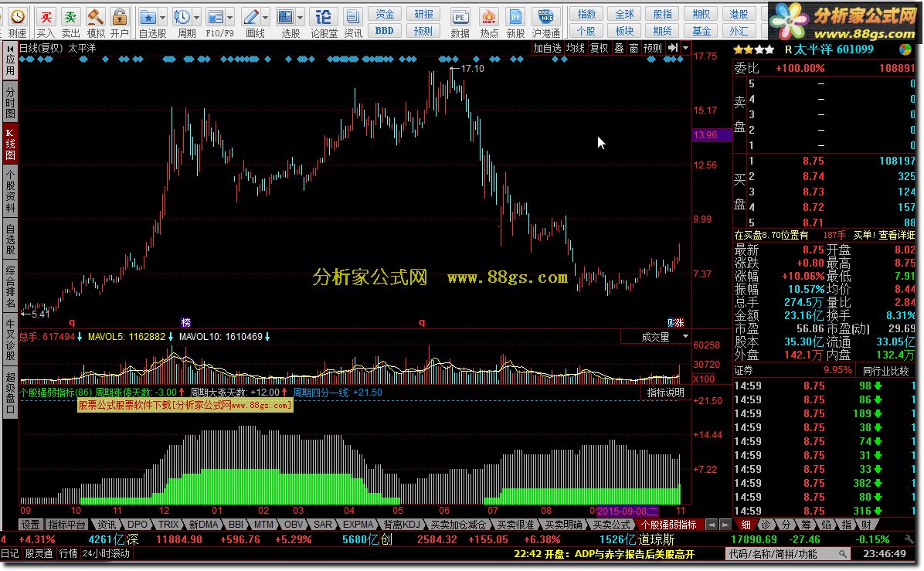Select the 分时图 sidebar tab
Viewport: 924px width, 571px height.
10,101
